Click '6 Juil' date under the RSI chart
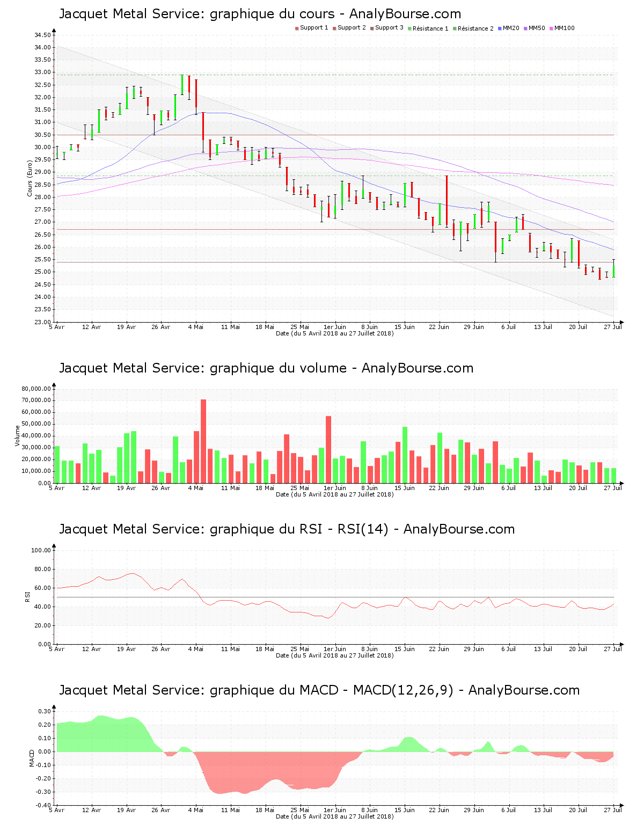 [x=509, y=649]
